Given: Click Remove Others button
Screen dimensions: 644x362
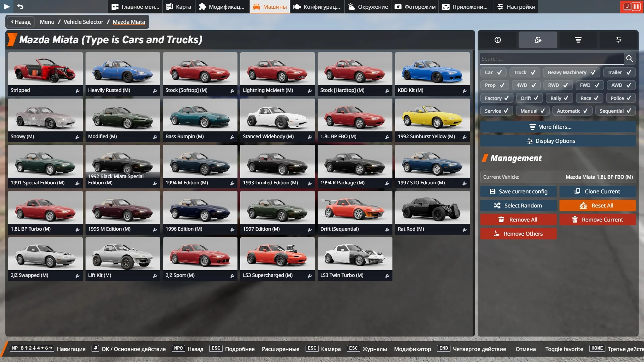Looking at the screenshot, I should [x=518, y=234].
